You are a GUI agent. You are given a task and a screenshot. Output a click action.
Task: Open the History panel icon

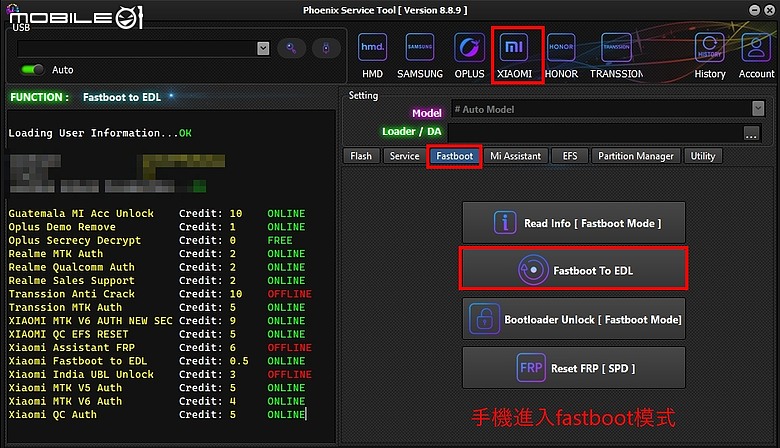click(x=710, y=56)
